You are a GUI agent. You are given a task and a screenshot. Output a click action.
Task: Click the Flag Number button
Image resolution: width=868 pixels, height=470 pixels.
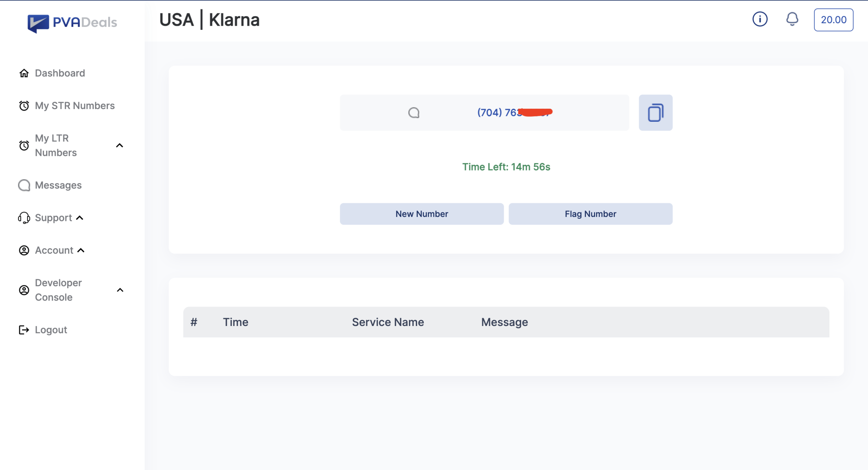(x=591, y=213)
